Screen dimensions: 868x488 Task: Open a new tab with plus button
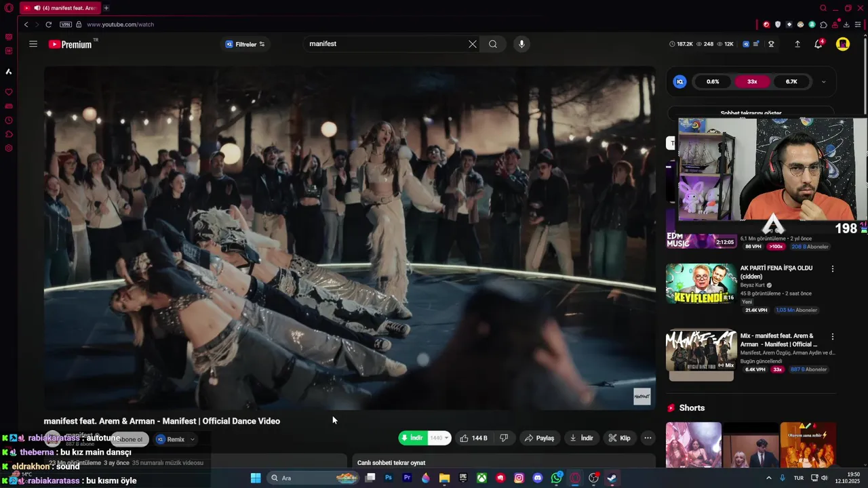tap(106, 8)
